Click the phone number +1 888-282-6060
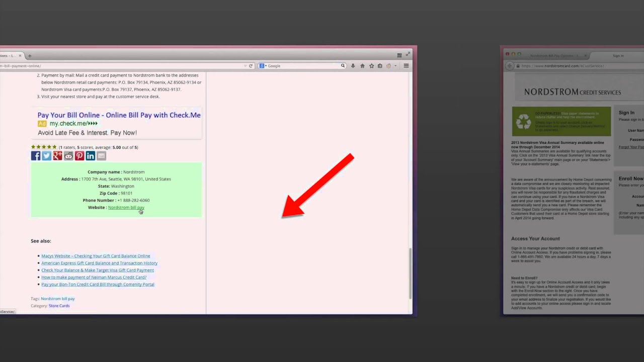Image resolution: width=644 pixels, height=362 pixels. coord(133,201)
